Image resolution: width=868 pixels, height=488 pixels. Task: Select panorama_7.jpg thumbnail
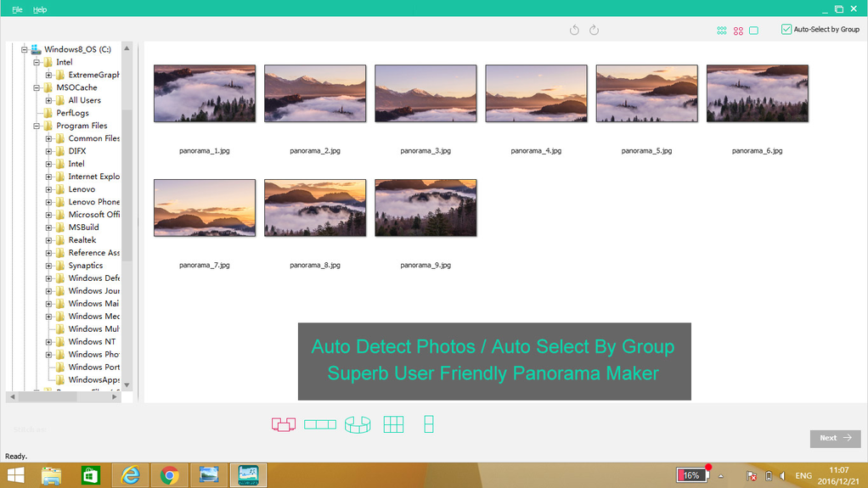(205, 207)
